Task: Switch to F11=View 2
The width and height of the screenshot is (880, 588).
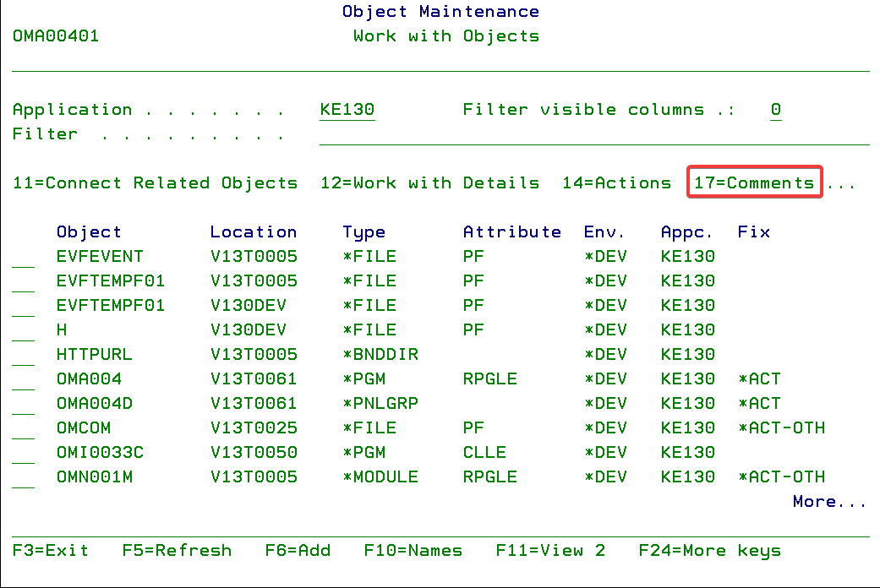Action: 550,551
